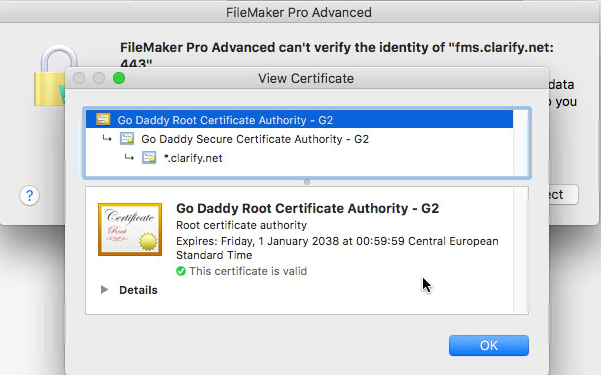Click the Go Daddy Secure Certificate Authority icon
This screenshot has height=375, width=601.
pyautogui.click(x=127, y=138)
